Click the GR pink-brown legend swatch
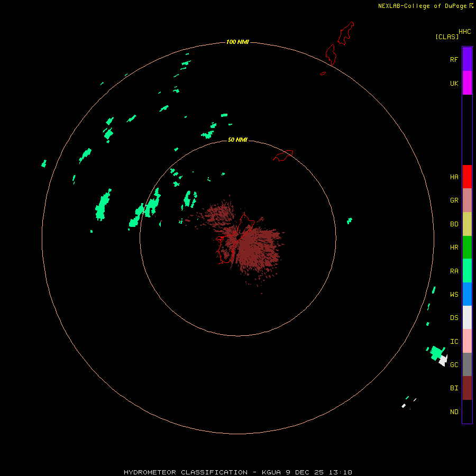476x476 pixels. pyautogui.click(x=467, y=200)
